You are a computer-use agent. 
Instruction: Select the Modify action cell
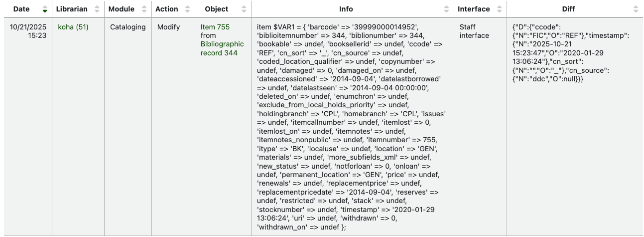click(x=168, y=27)
